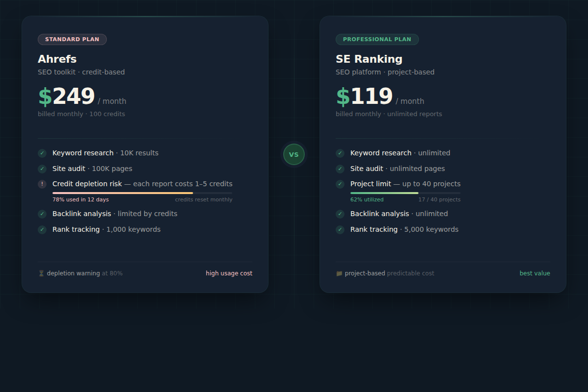588x392 pixels.
Task: Click the check icon beside Rank tracking 1,000 keywords
Action: pyautogui.click(x=42, y=230)
